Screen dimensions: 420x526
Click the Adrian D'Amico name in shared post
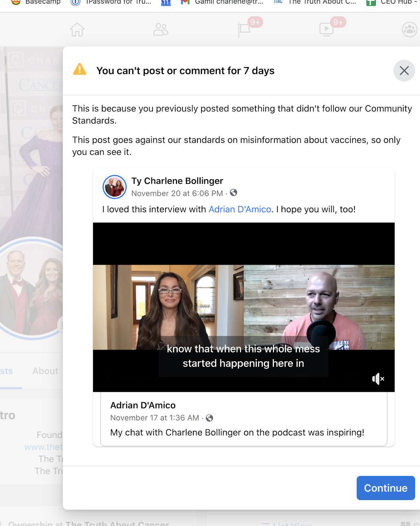[143, 405]
